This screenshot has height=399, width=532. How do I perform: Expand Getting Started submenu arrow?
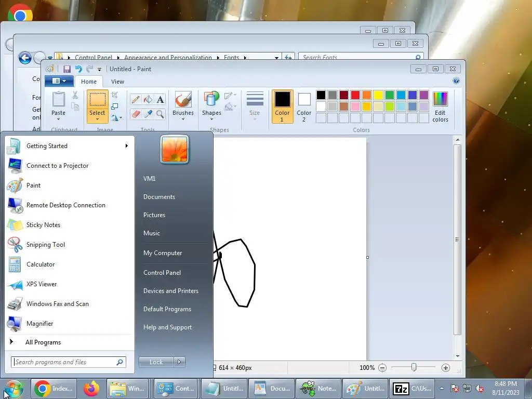tap(127, 146)
